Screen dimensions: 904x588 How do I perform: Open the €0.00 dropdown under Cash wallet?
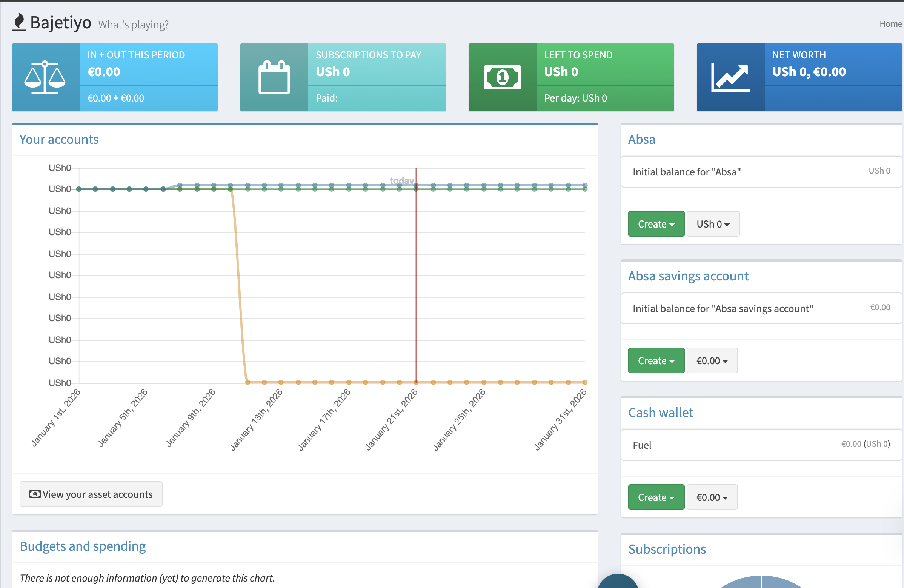[x=712, y=497]
